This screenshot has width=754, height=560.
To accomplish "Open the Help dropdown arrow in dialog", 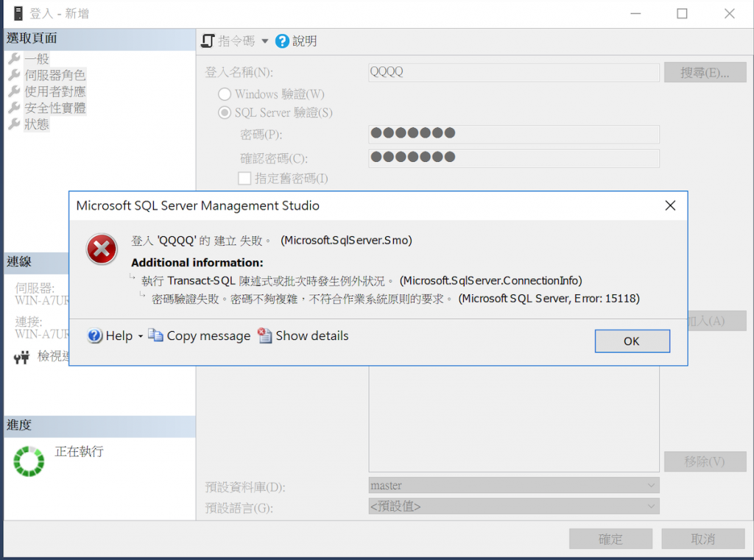I will tap(141, 336).
